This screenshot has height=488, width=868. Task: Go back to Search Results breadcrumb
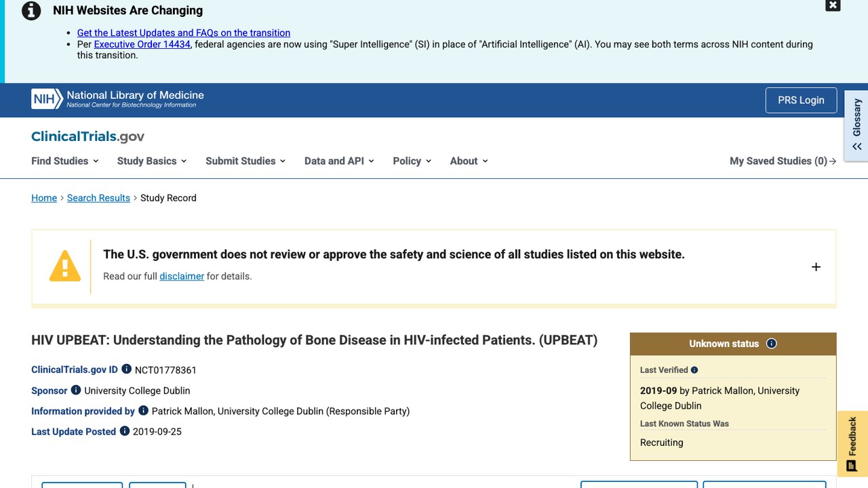[98, 198]
